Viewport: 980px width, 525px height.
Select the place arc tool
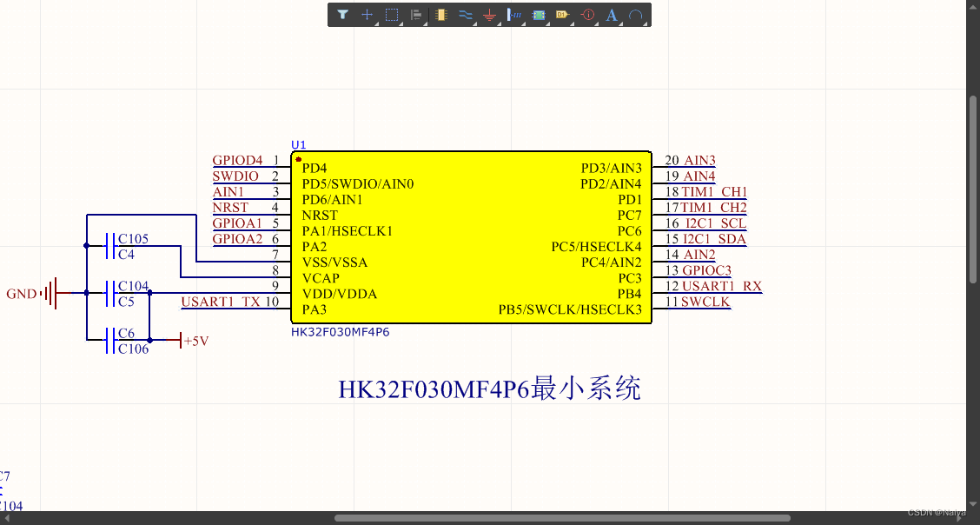635,14
